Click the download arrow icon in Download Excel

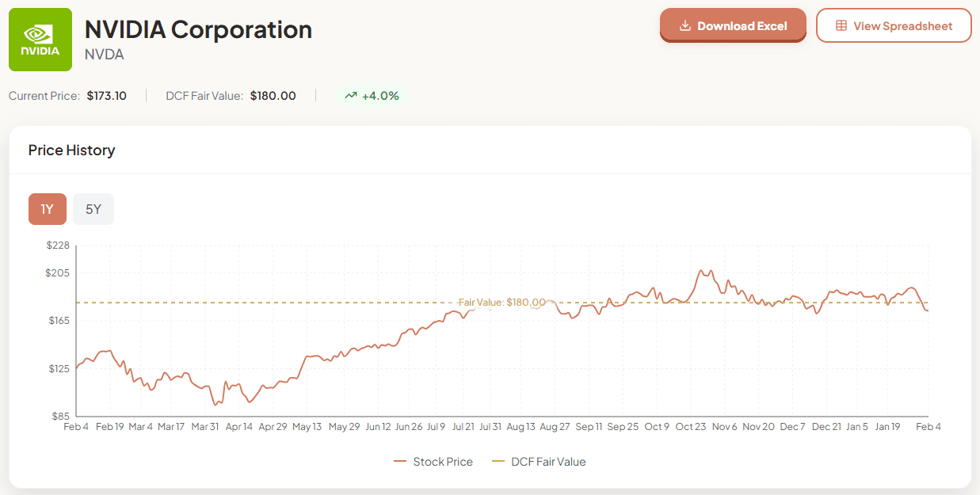684,25
